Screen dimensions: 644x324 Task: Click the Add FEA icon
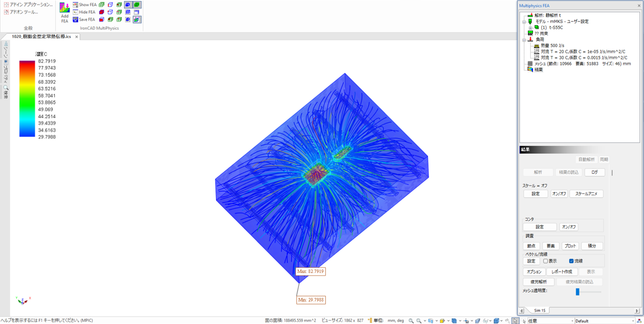pos(65,11)
